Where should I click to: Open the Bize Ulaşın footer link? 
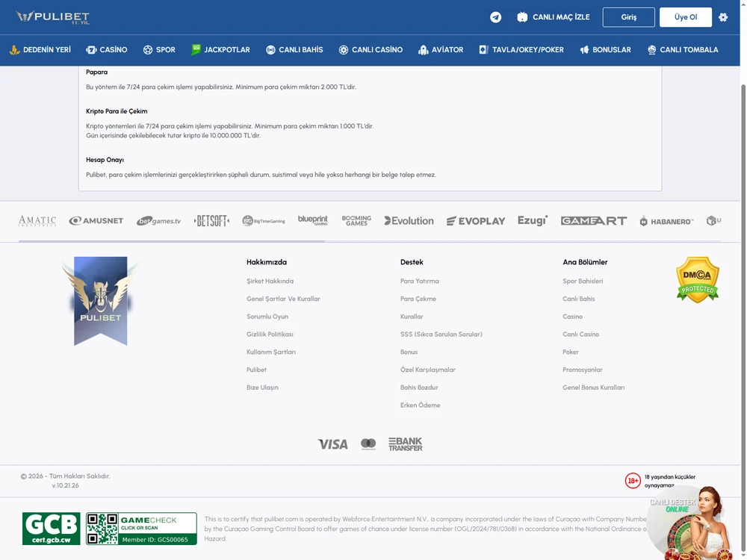[x=262, y=388]
